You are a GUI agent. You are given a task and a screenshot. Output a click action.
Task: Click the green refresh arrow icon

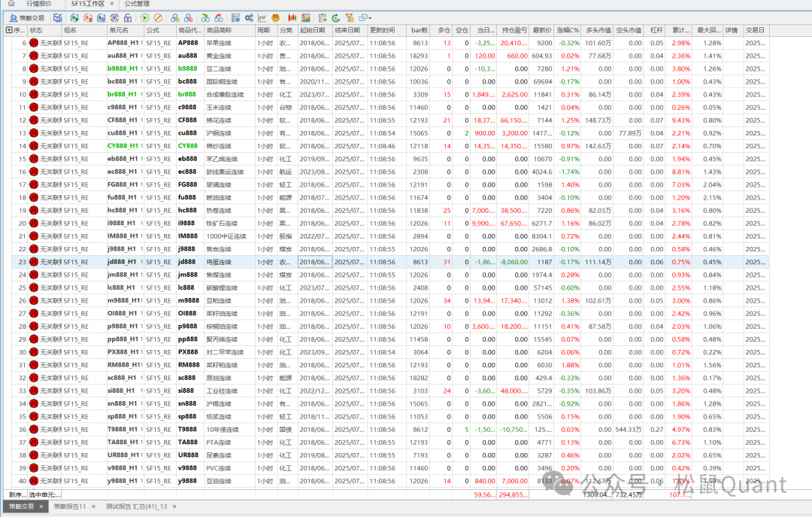[335, 17]
